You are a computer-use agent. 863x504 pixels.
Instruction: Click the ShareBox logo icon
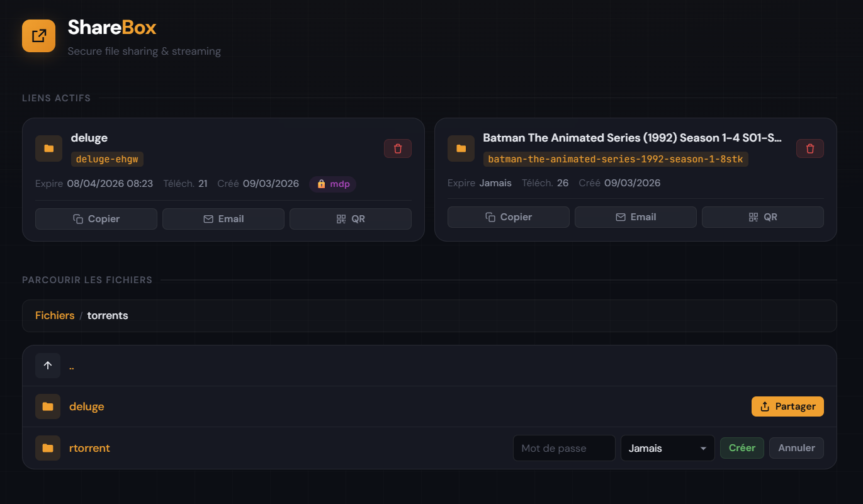click(x=39, y=35)
